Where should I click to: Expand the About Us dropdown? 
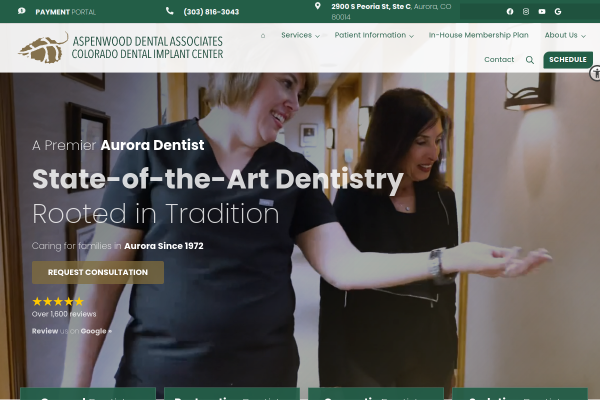[565, 35]
